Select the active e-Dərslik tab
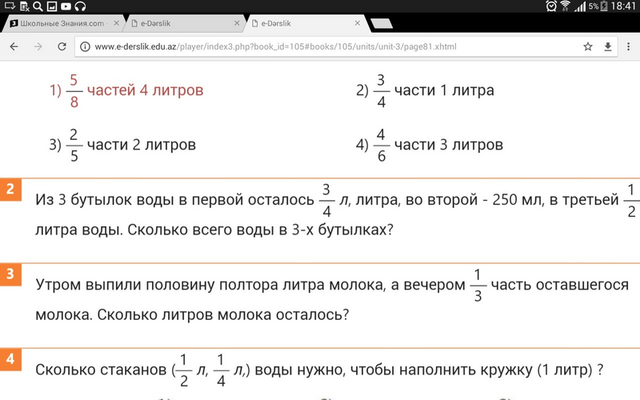 pyautogui.click(x=306, y=23)
